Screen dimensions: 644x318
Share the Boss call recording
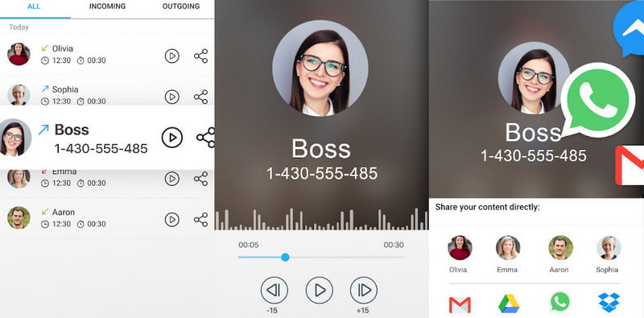tap(205, 137)
